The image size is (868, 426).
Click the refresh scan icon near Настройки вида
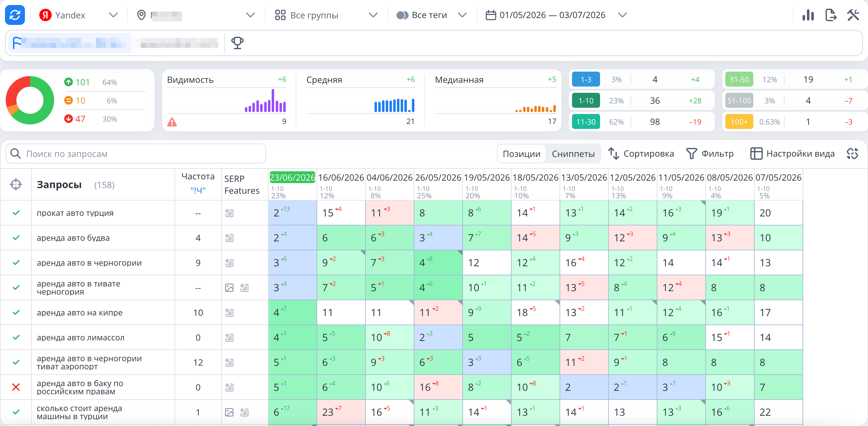(852, 154)
